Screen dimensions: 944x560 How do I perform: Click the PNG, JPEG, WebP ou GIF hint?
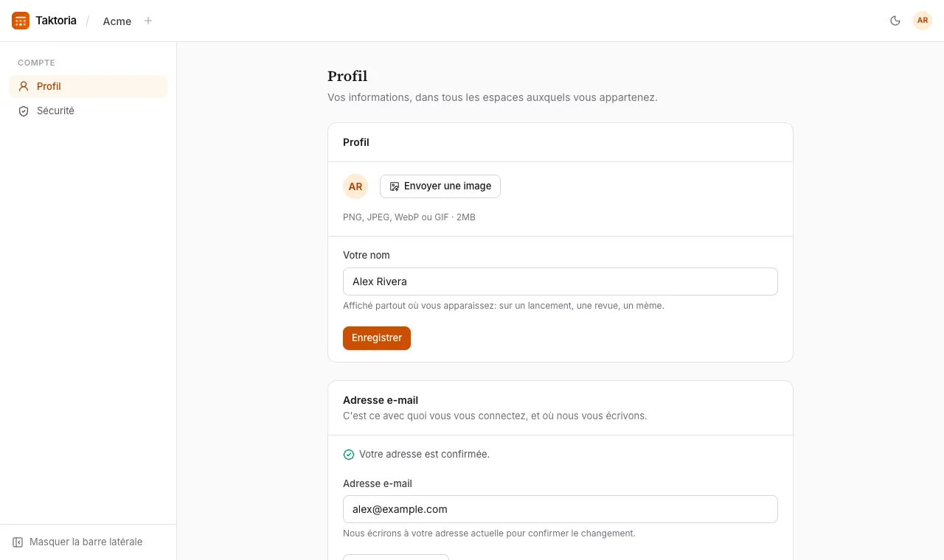(409, 217)
